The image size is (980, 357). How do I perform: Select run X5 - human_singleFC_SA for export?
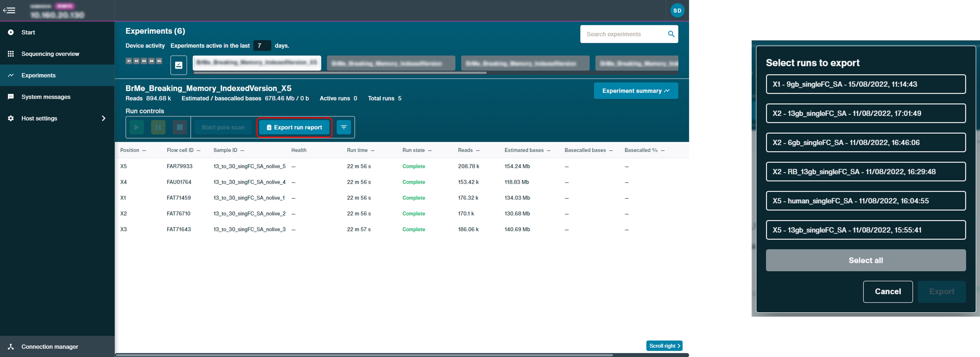coord(866,201)
